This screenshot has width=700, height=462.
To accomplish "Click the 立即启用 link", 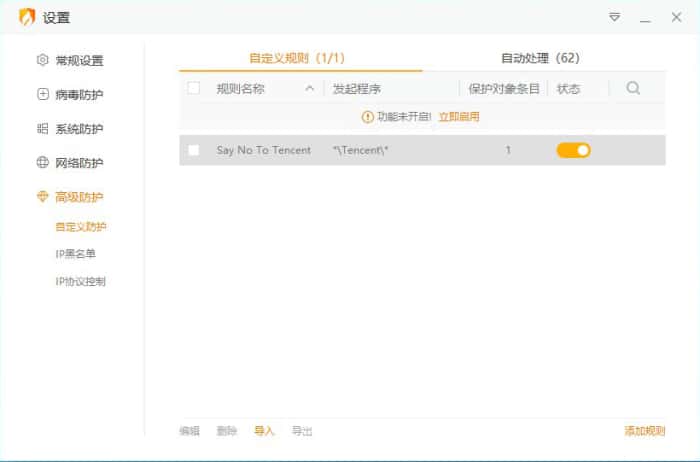I will [459, 117].
